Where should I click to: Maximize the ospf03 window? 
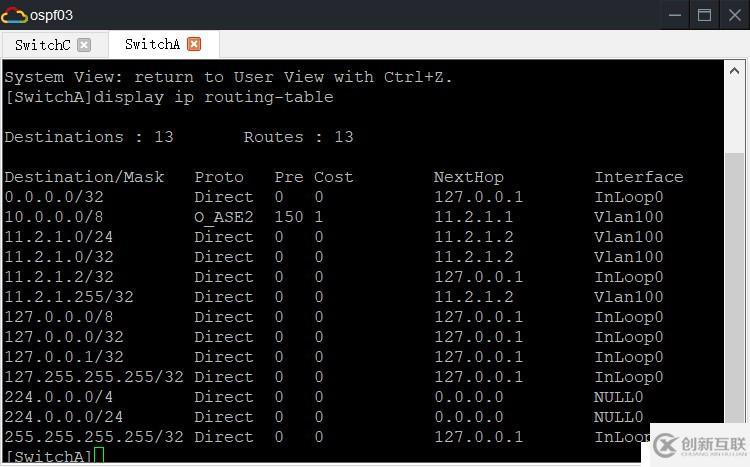[704, 15]
